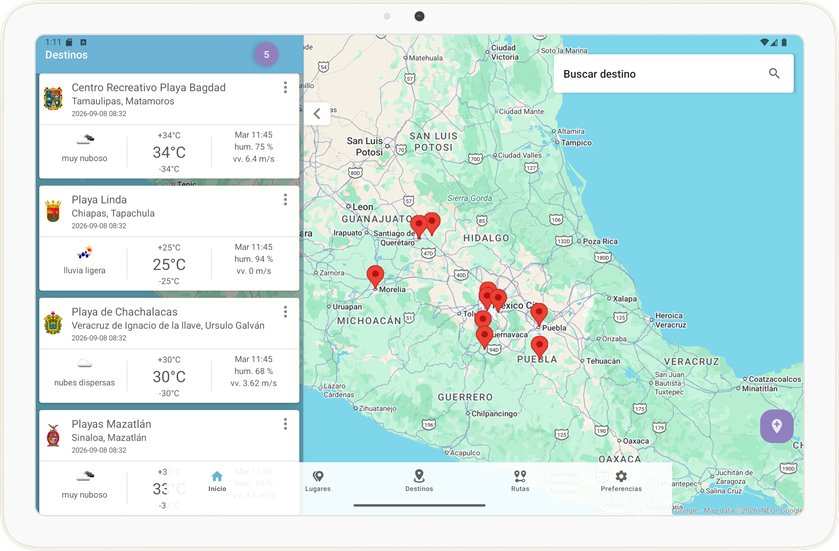The width and height of the screenshot is (839, 551).
Task: Click the wifi status bar icon
Action: pyautogui.click(x=765, y=42)
